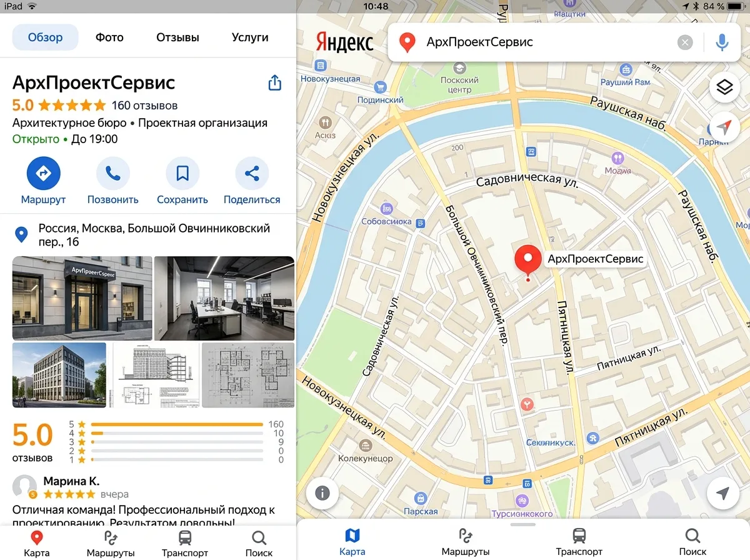Viewport: 750px width, 560px height.
Task: Tap the Модма restaurant map marker
Action: pos(617,158)
